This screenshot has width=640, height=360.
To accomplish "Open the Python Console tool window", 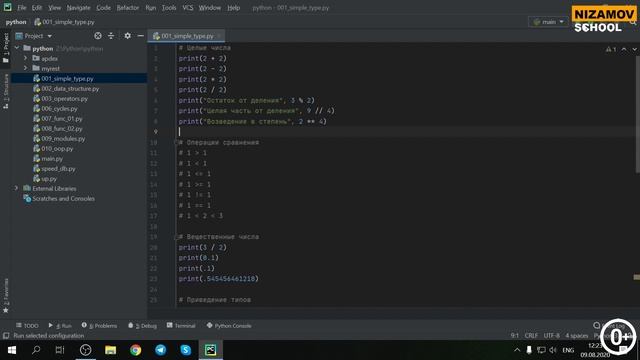I will pyautogui.click(x=229, y=325).
